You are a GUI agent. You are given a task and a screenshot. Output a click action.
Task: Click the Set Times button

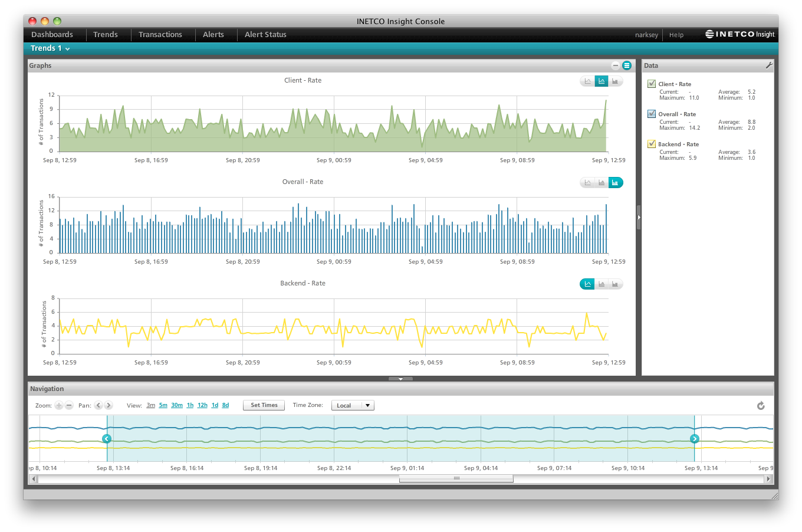[264, 405]
